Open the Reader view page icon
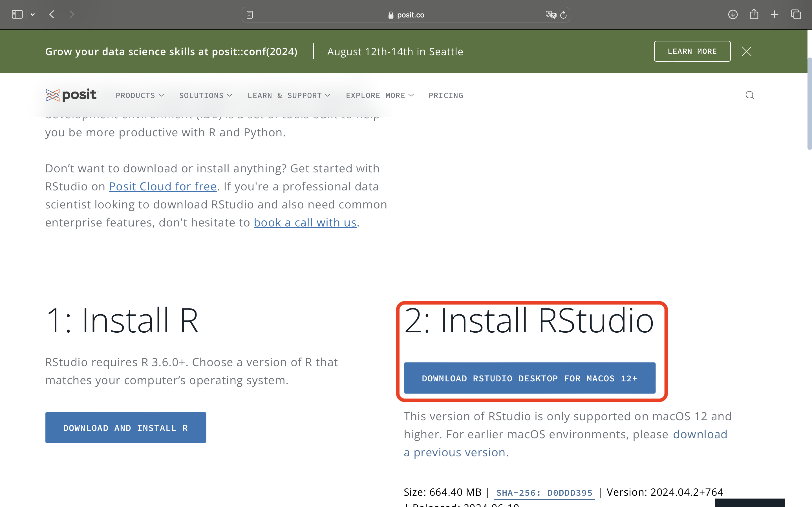812x507 pixels. coord(250,15)
